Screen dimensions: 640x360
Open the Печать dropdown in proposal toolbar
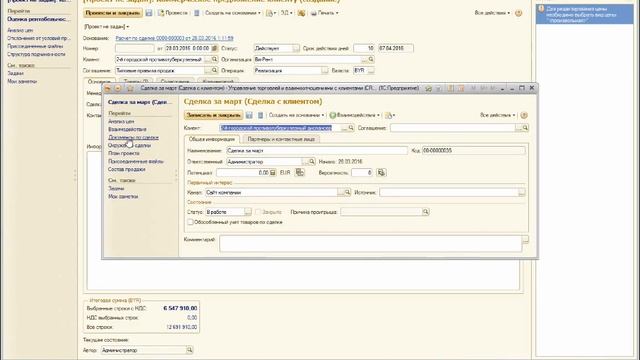(324, 13)
